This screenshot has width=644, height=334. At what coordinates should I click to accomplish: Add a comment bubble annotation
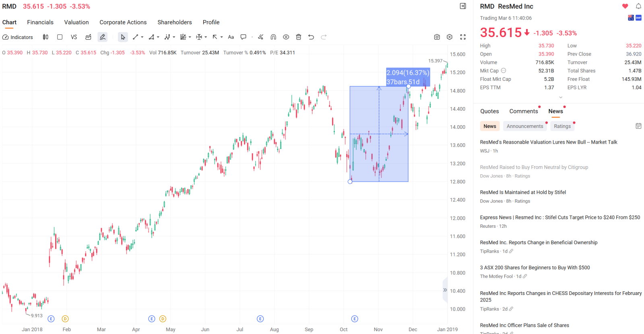pyautogui.click(x=243, y=37)
